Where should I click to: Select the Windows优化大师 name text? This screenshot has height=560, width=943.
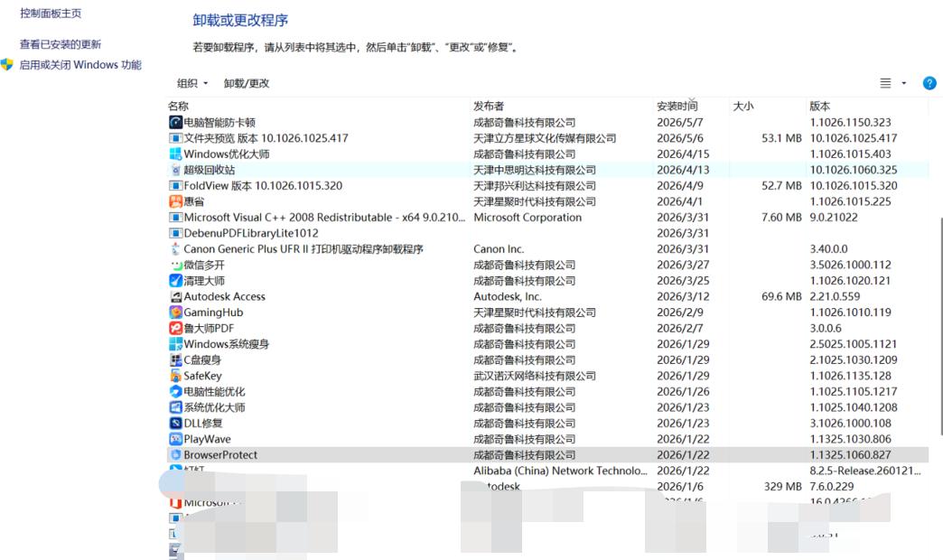tap(227, 154)
